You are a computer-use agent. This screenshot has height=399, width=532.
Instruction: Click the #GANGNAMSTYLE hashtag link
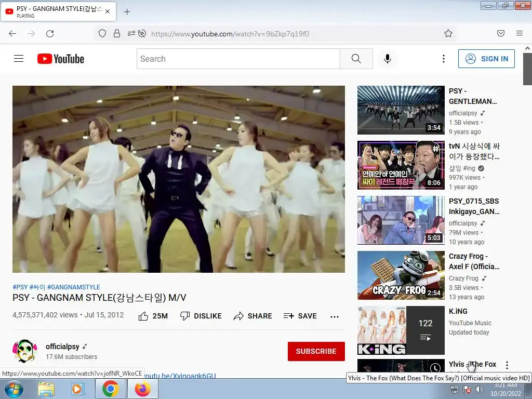(x=74, y=287)
